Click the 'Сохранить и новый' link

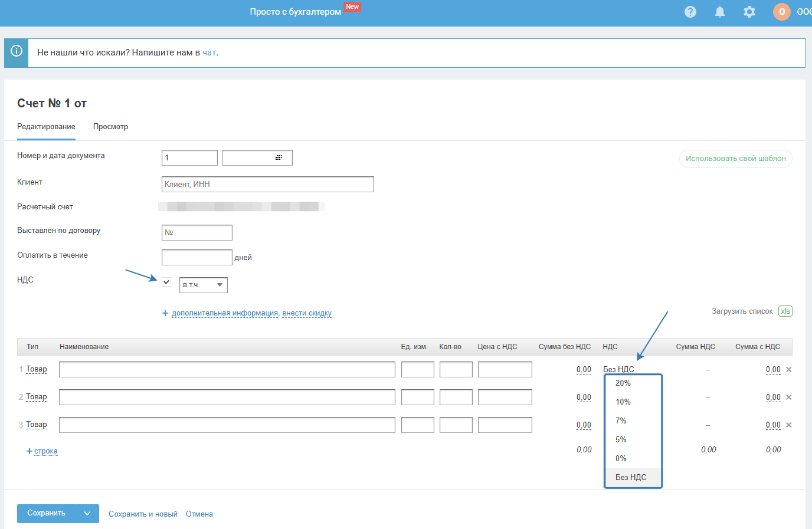pyautogui.click(x=143, y=514)
